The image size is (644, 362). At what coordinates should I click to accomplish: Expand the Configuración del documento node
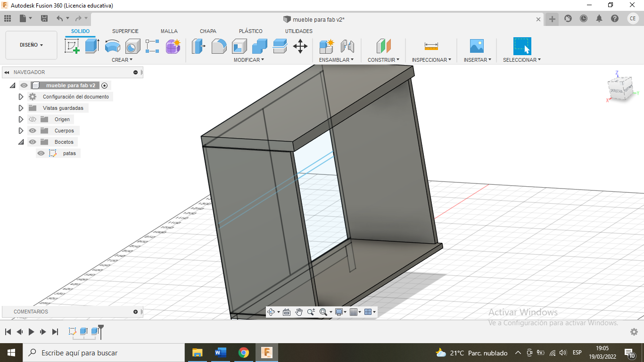pos(21,97)
